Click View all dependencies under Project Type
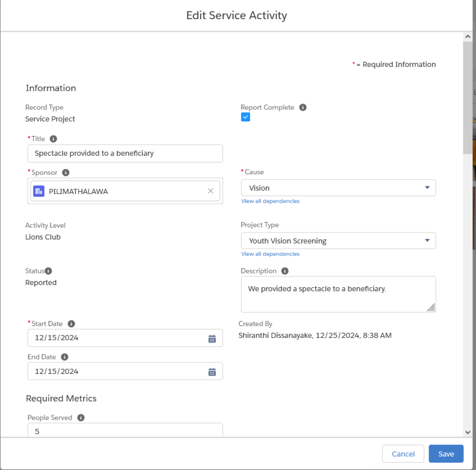Image resolution: width=476 pixels, height=470 pixels. point(270,254)
